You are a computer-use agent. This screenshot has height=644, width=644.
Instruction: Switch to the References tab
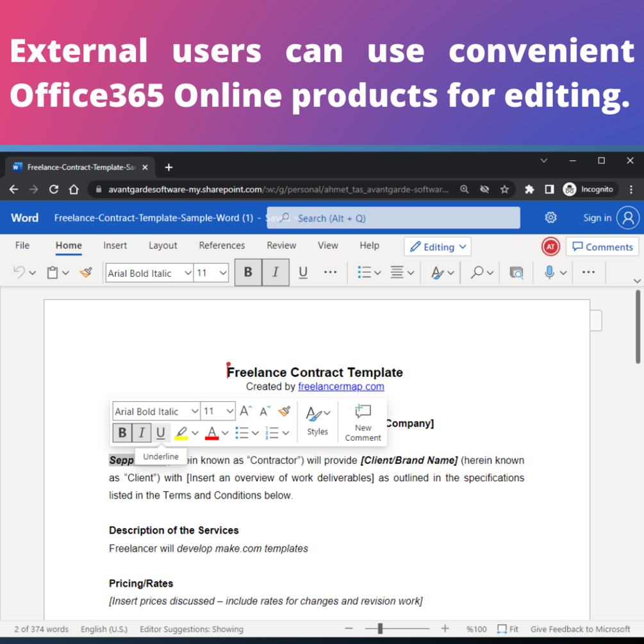pos(222,245)
